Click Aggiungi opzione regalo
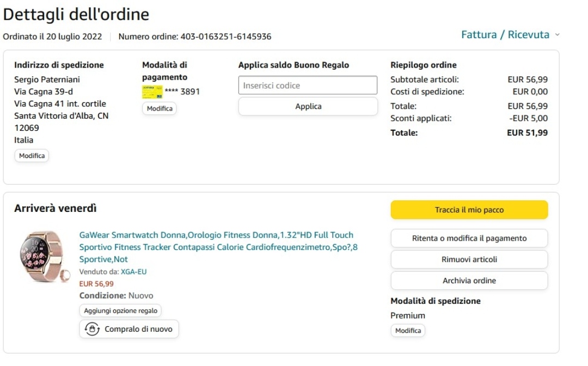This screenshot has width=588, height=366. point(120,311)
